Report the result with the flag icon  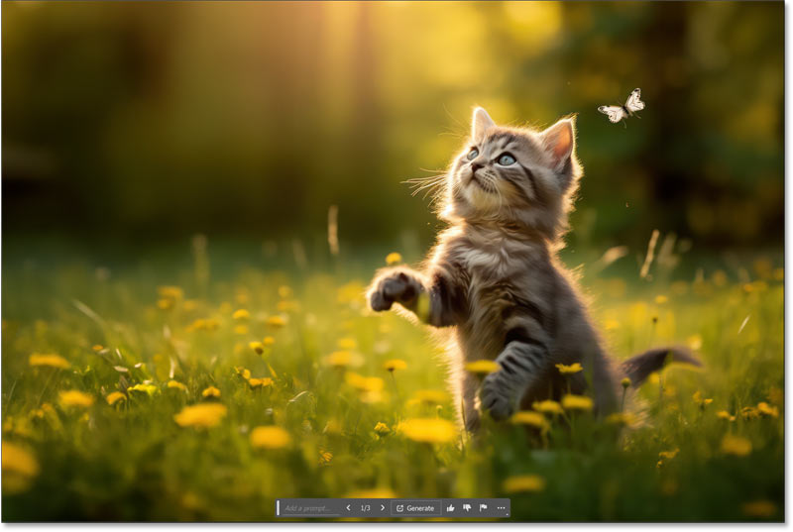pos(484,508)
